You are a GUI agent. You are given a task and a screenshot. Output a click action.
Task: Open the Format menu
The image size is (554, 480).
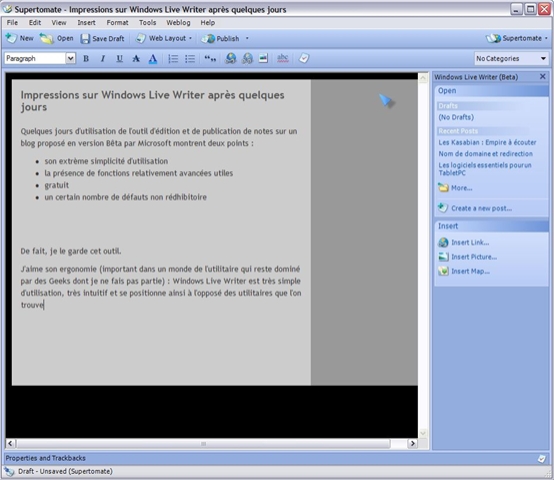click(118, 23)
